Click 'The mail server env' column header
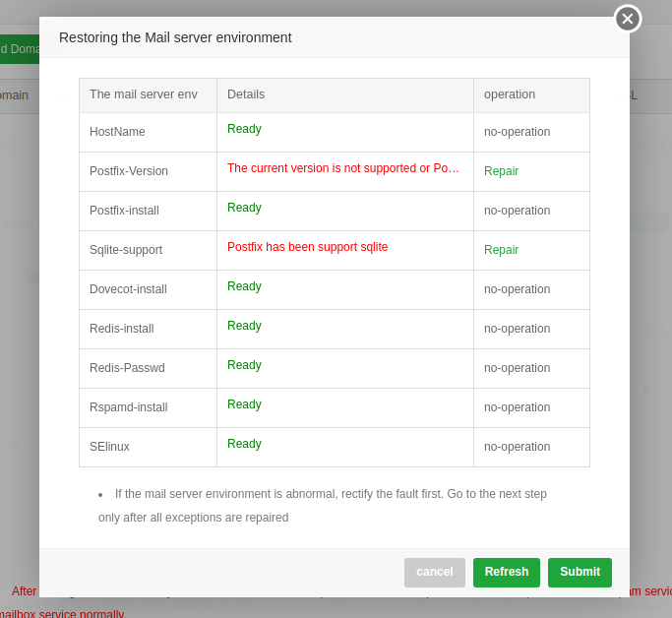This screenshot has height=618, width=672. click(x=144, y=94)
